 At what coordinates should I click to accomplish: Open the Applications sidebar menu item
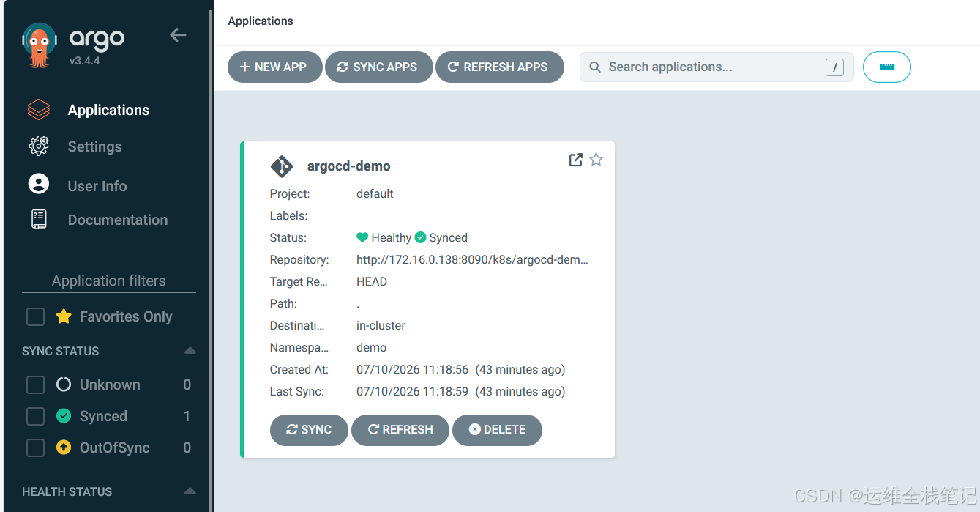[x=108, y=110]
